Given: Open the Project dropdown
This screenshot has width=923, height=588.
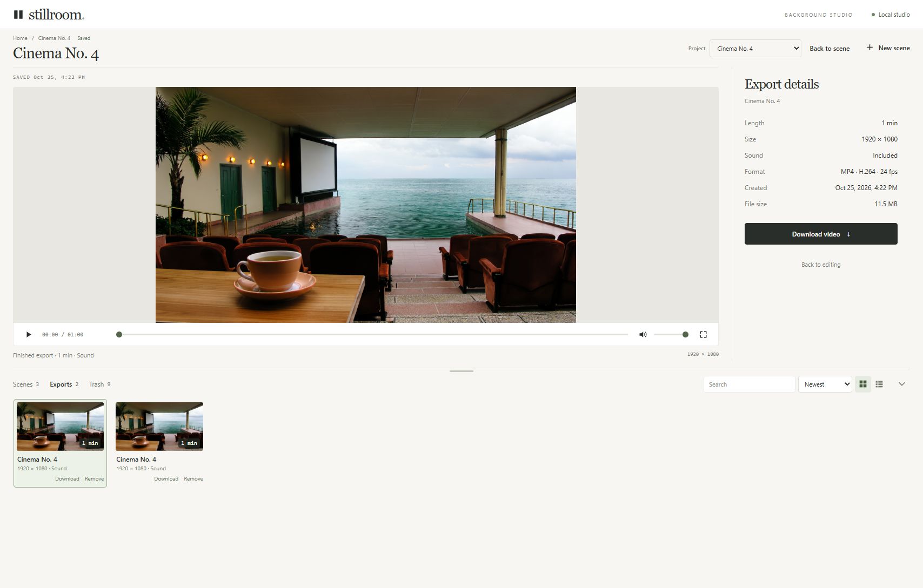Looking at the screenshot, I should click(755, 49).
